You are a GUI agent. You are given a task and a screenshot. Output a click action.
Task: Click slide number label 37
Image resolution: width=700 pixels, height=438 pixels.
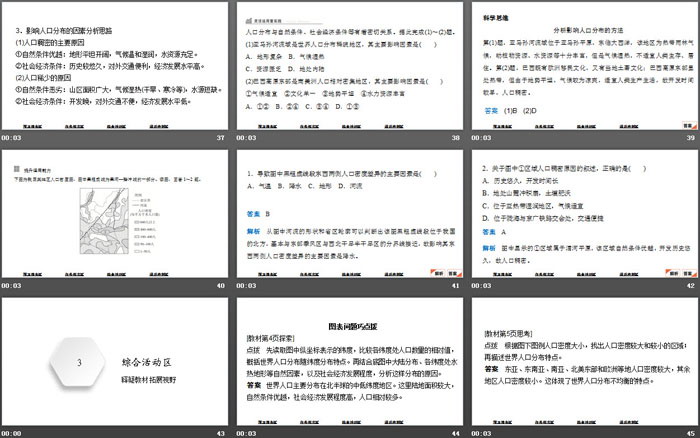point(221,138)
